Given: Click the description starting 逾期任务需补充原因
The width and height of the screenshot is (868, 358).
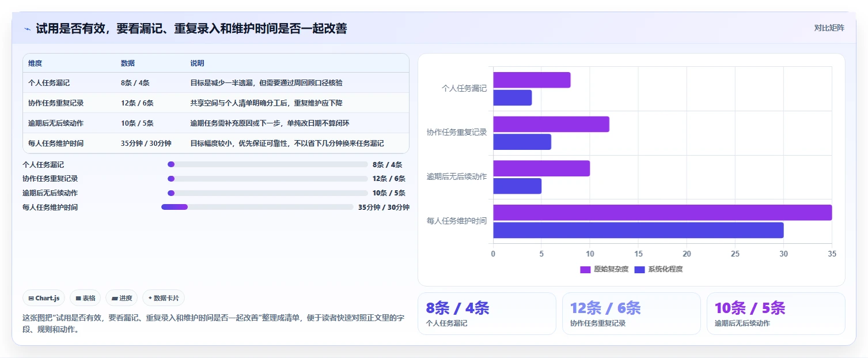Looking at the screenshot, I should (x=270, y=123).
